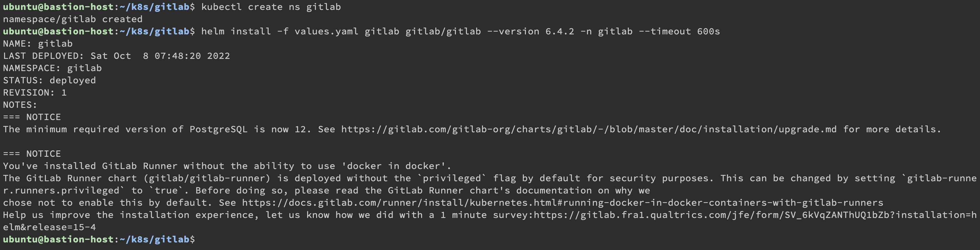980x250 pixels.
Task: Click the first '=== NOTICE' heading
Action: coord(32,117)
